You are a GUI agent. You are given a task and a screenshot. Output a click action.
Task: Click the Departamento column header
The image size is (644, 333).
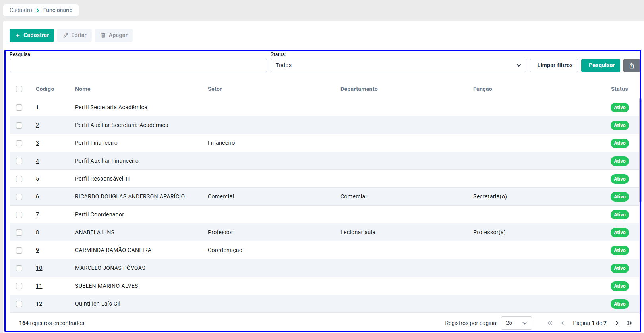[359, 89]
